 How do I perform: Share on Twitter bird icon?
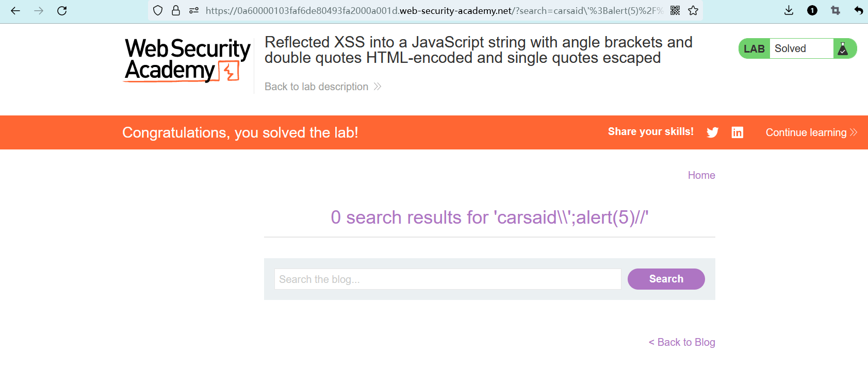point(713,132)
